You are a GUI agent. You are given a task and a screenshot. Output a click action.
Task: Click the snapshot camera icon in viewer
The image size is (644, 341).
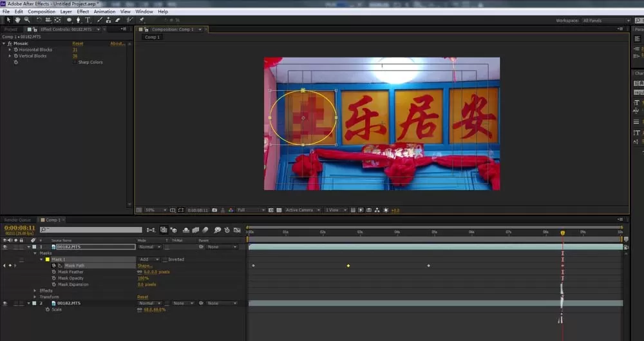[214, 210]
